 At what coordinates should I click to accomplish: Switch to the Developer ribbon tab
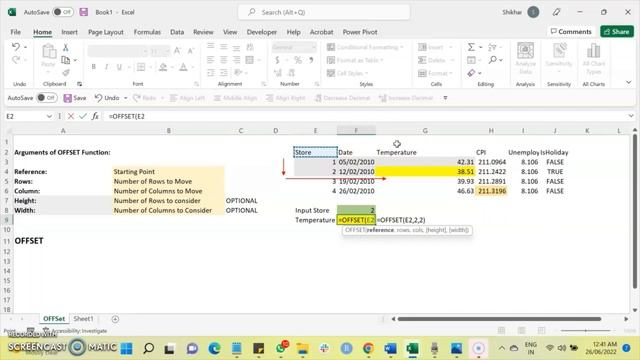262,32
